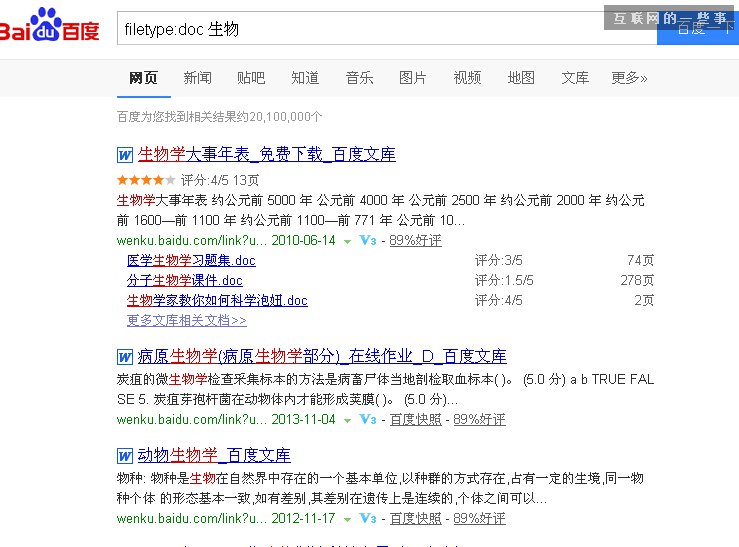Switch to the 图片 tab

click(x=412, y=78)
